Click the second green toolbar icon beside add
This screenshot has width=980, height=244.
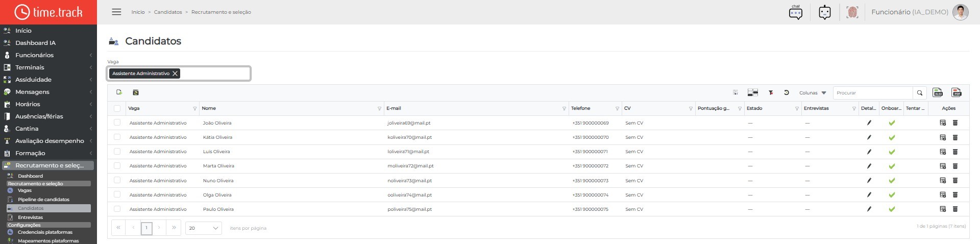click(x=136, y=92)
